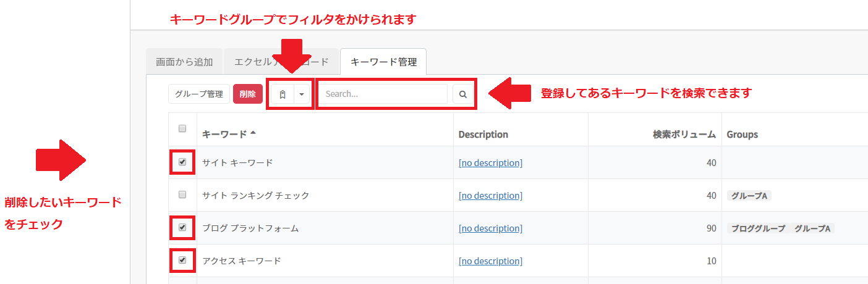Click search volume value 90

pos(711,228)
